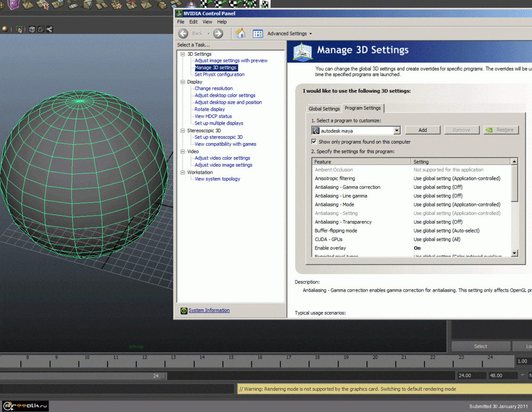Select the 'Buffer-flipping mode' feature row
Screen dimensions: 532x412
coord(411,231)
